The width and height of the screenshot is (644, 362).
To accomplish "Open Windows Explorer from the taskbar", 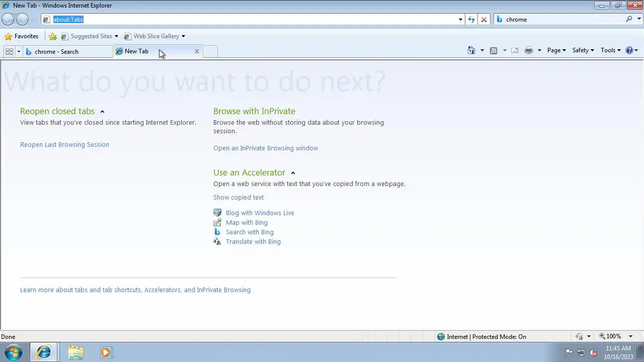I will (x=76, y=352).
